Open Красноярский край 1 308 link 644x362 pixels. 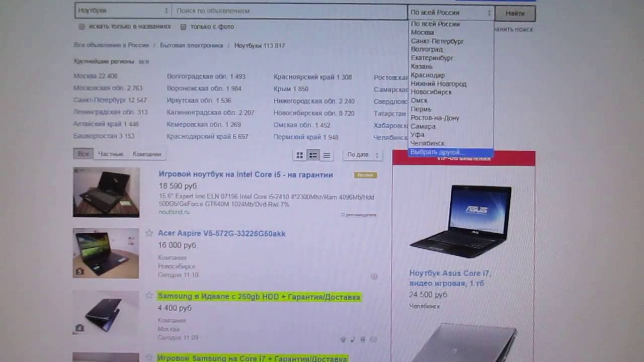pos(312,77)
